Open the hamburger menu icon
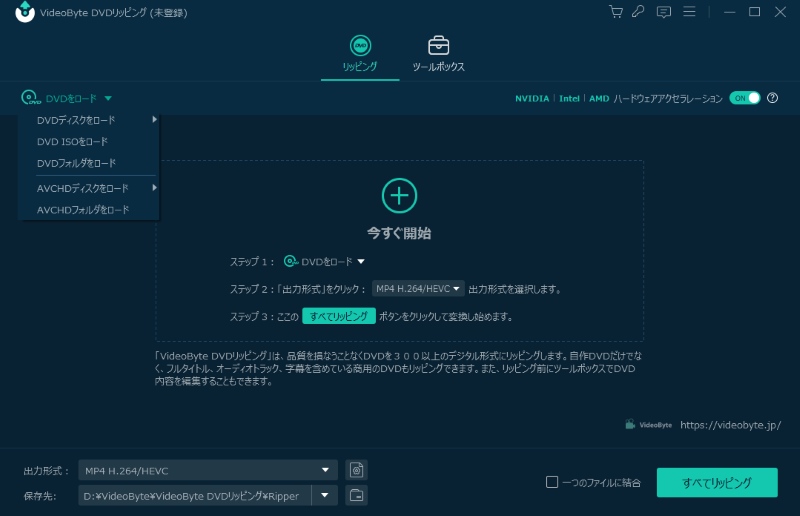Screen dimensions: 800x516 pos(689,12)
